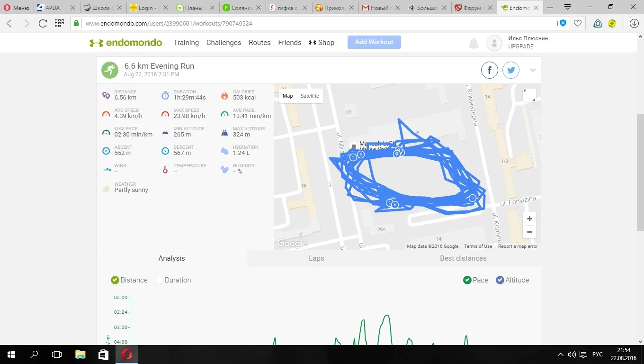The width and height of the screenshot is (644, 364).
Task: Switch to the Форум browser tab
Action: [x=474, y=8]
